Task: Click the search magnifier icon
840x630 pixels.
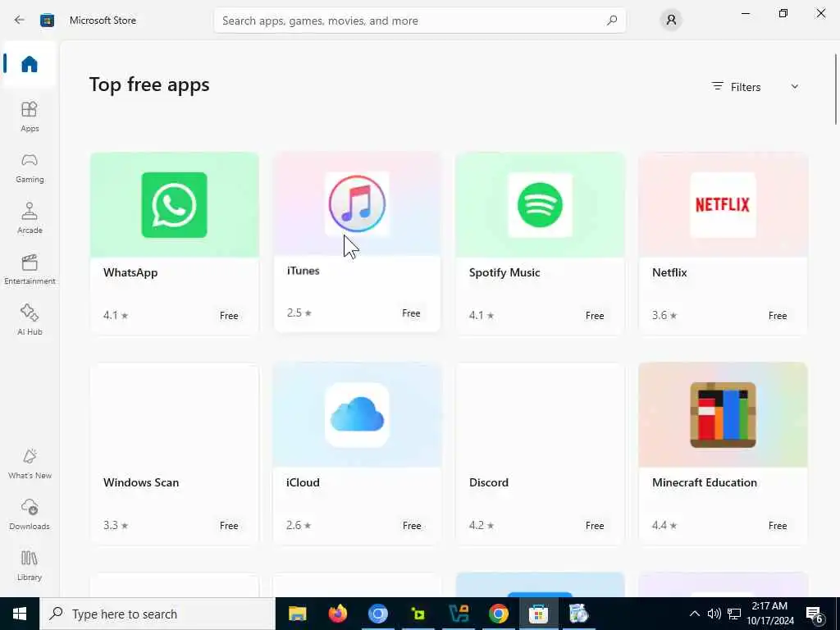Action: click(x=612, y=21)
